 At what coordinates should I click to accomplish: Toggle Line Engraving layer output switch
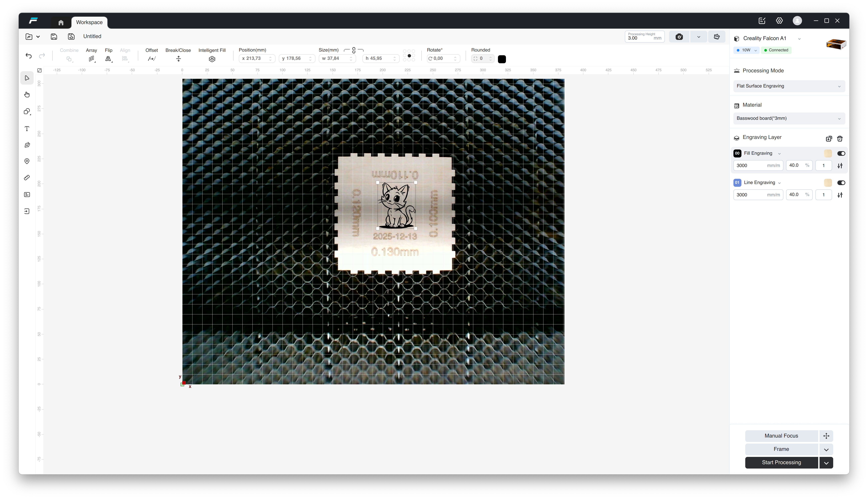[841, 183]
